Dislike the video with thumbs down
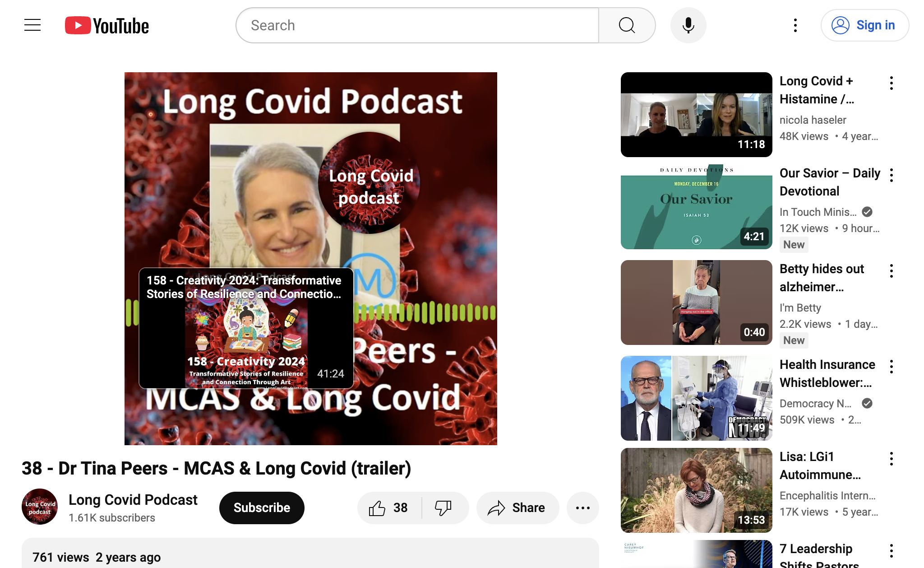Viewport: 924px width, 568px height. (x=444, y=508)
